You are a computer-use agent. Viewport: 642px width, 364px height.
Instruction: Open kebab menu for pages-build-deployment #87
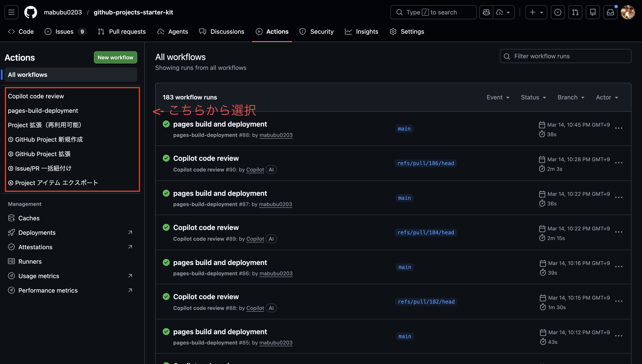pyautogui.click(x=619, y=198)
